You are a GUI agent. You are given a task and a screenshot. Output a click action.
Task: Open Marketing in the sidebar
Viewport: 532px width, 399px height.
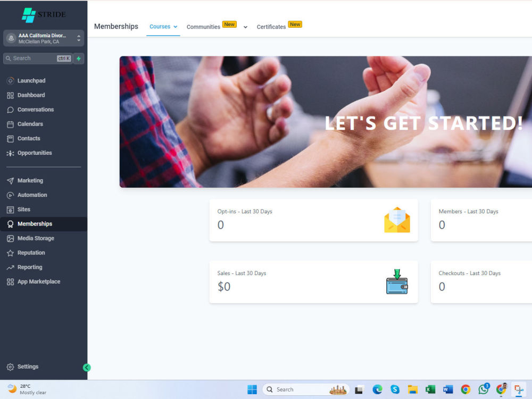pyautogui.click(x=30, y=180)
